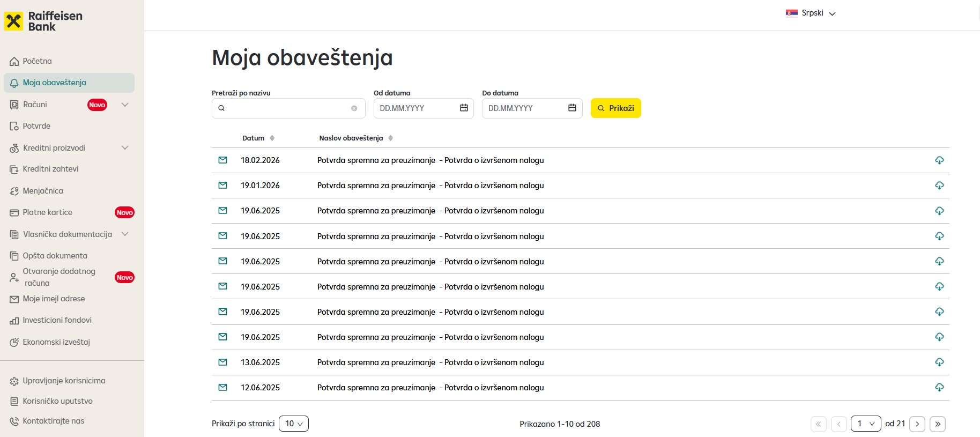Clear the search by name field
This screenshot has height=437, width=980.
[354, 108]
